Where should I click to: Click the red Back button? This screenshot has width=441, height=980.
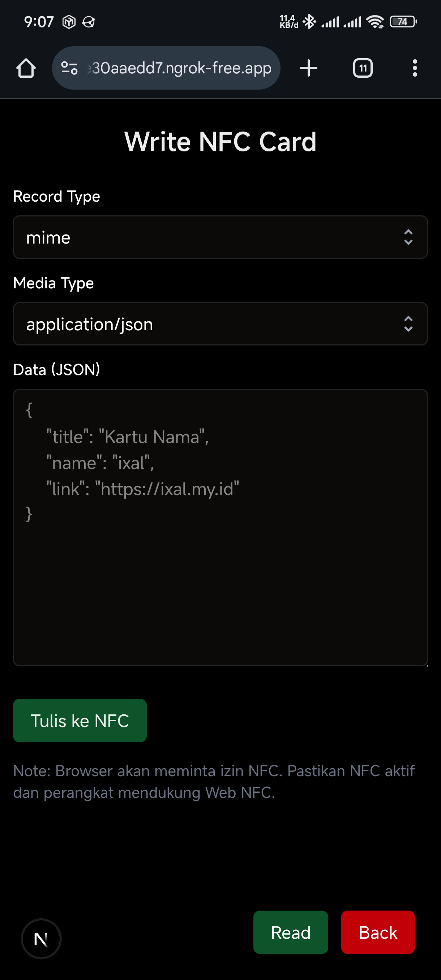[378, 932]
